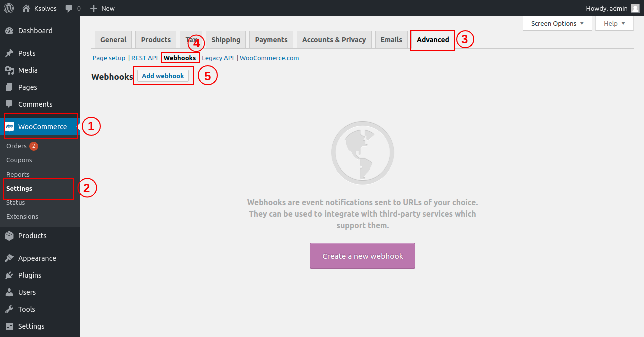This screenshot has height=337, width=644.
Task: Expand the Help dropdown panel
Action: [x=614, y=23]
